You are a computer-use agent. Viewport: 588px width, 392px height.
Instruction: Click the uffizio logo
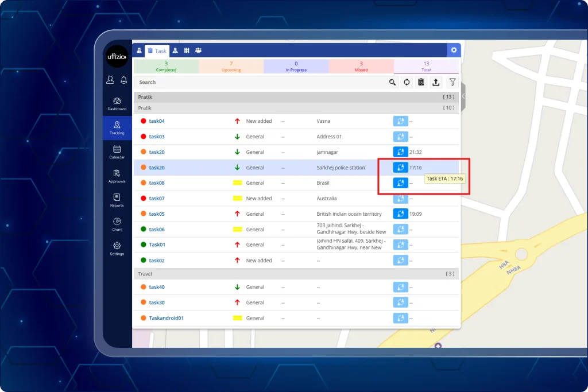pos(117,57)
